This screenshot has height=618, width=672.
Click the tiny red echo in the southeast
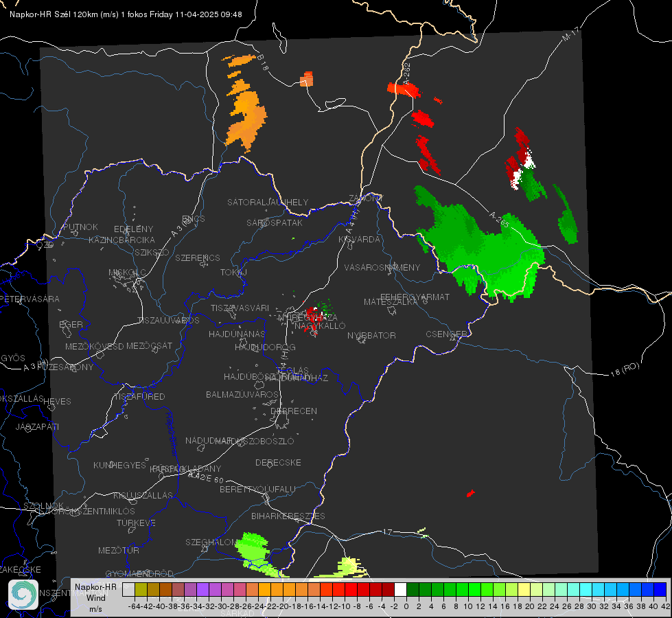point(471,494)
